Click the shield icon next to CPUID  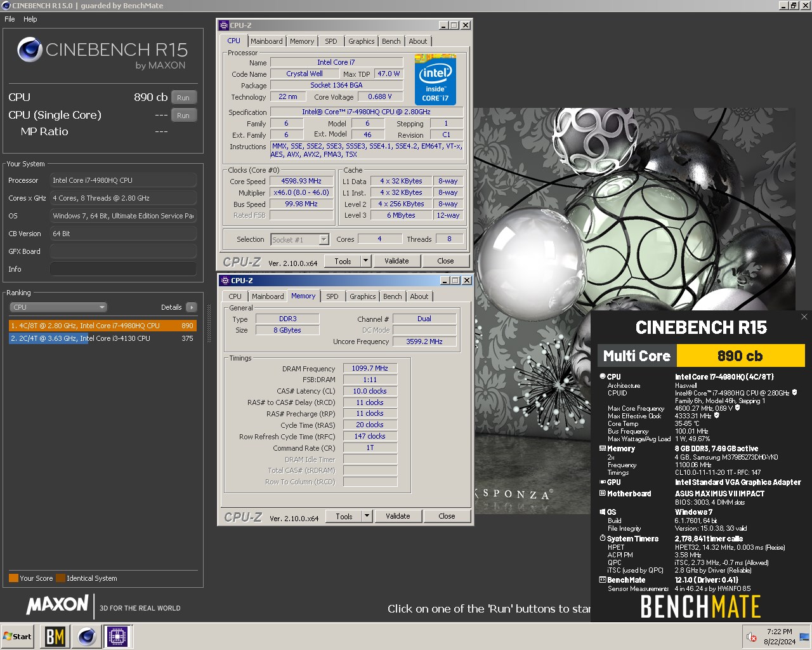click(794, 393)
